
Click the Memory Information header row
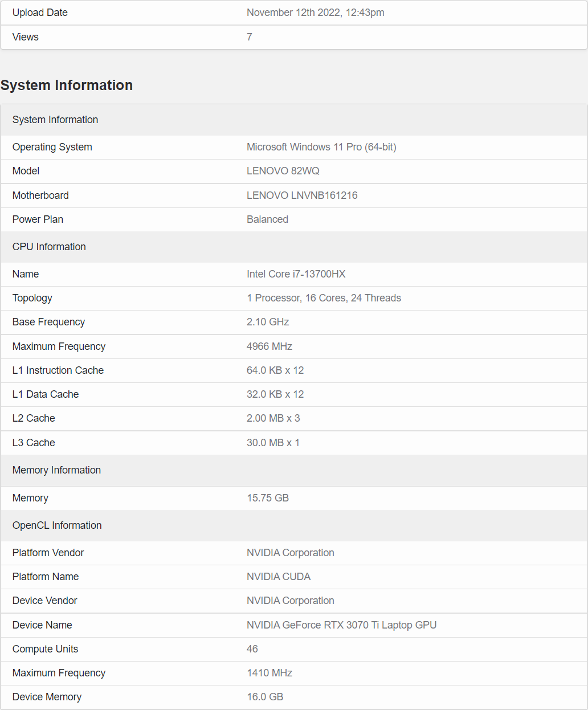(x=56, y=470)
